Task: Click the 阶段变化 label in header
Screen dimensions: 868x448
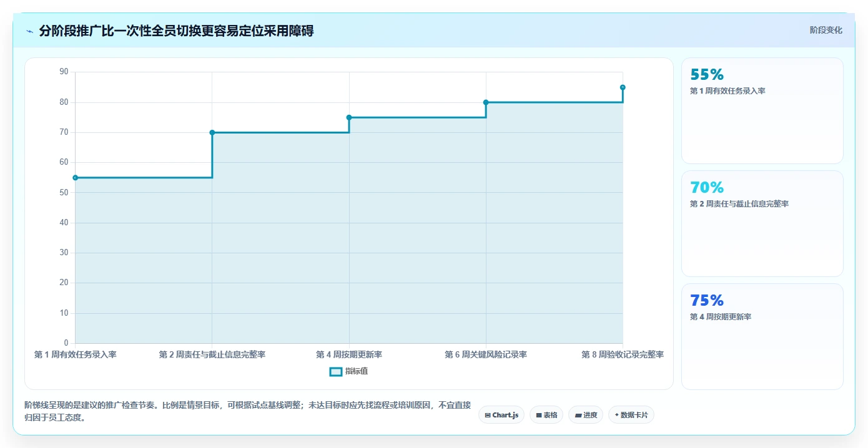Action: (x=826, y=30)
